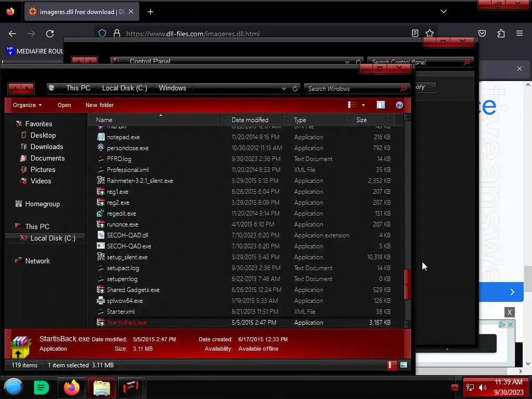
Task: Select Downloads in navigation pane
Action: (47, 147)
